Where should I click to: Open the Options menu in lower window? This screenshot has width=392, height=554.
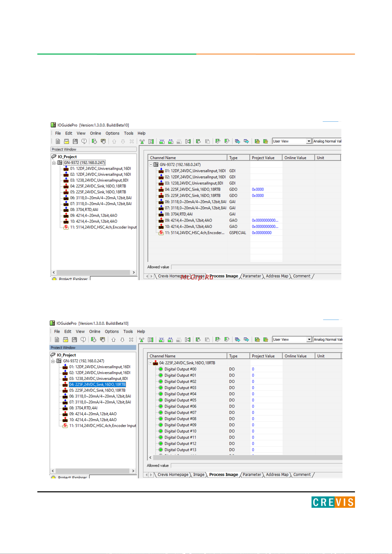click(x=112, y=332)
